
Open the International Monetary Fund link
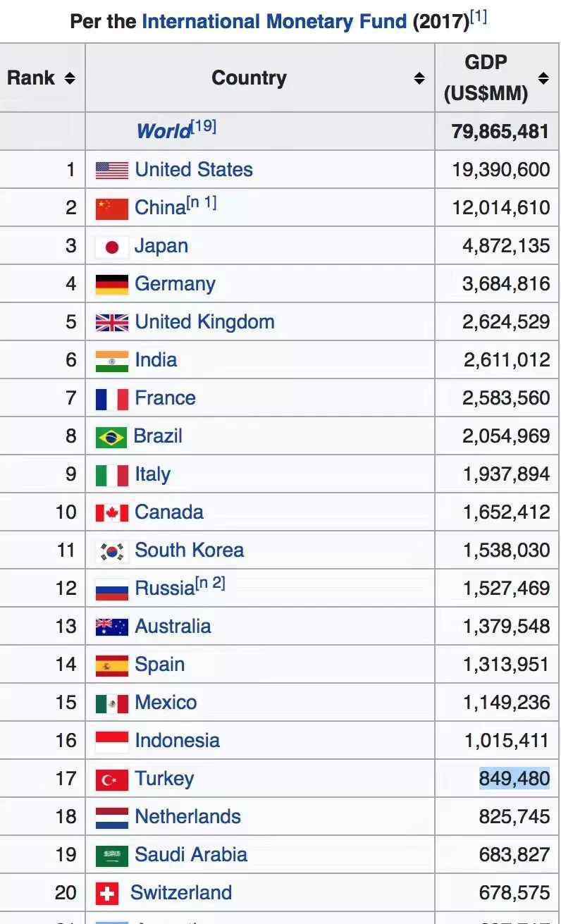[x=275, y=21]
